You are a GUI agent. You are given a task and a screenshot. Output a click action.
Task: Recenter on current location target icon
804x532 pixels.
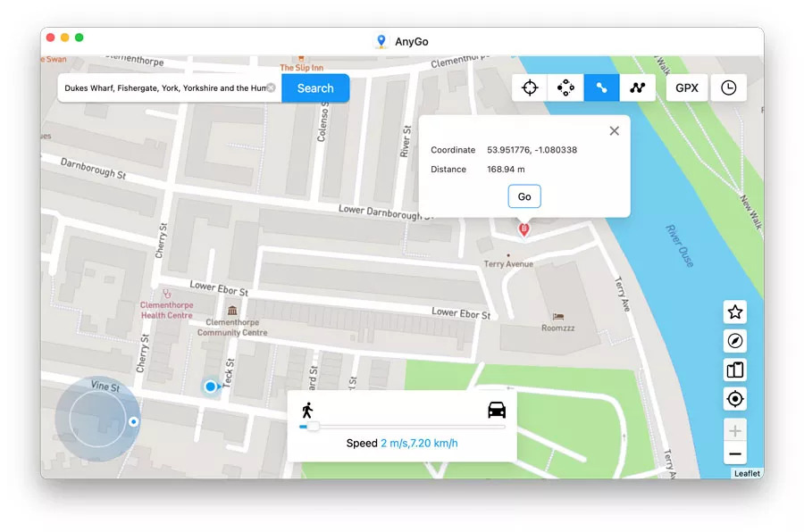tap(735, 398)
